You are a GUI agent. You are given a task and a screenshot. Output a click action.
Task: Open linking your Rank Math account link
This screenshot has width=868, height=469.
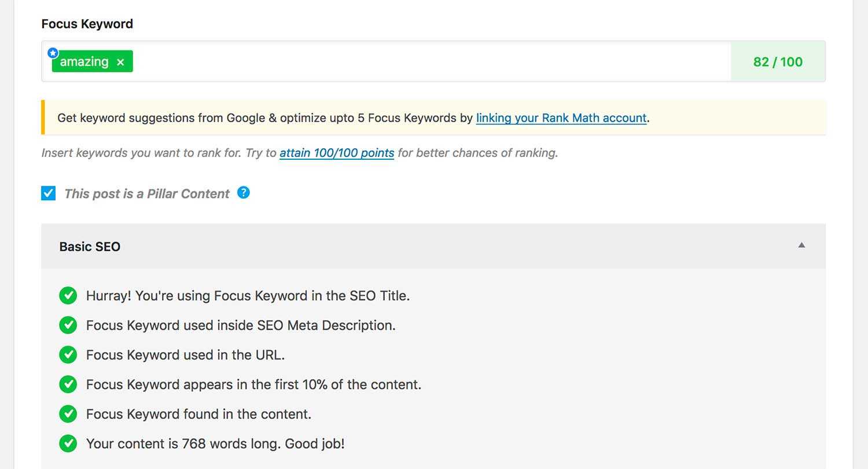561,118
